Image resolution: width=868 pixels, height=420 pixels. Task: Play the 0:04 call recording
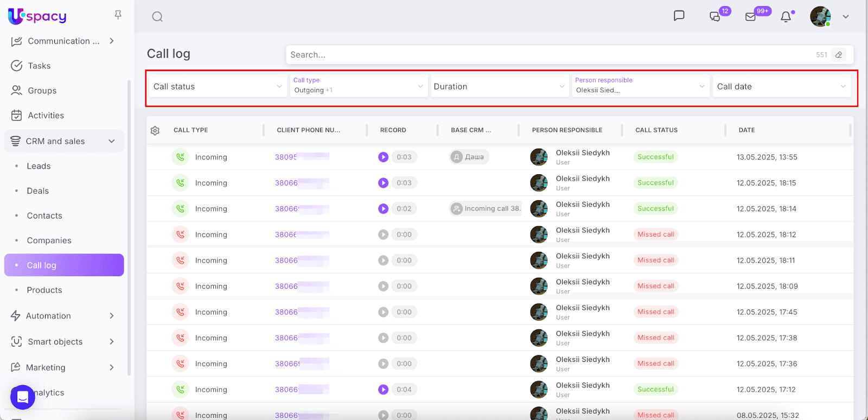pyautogui.click(x=383, y=390)
